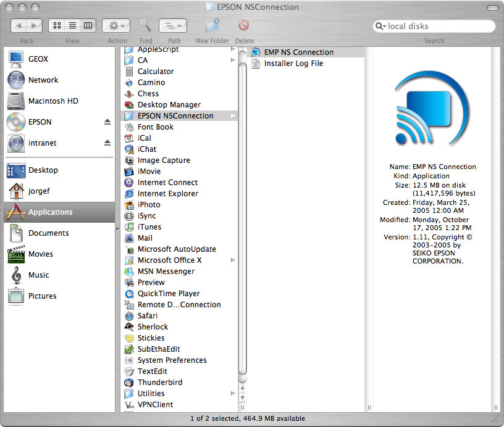Image resolution: width=504 pixels, height=427 pixels.
Task: Select the Camino browser
Action: [x=179, y=83]
